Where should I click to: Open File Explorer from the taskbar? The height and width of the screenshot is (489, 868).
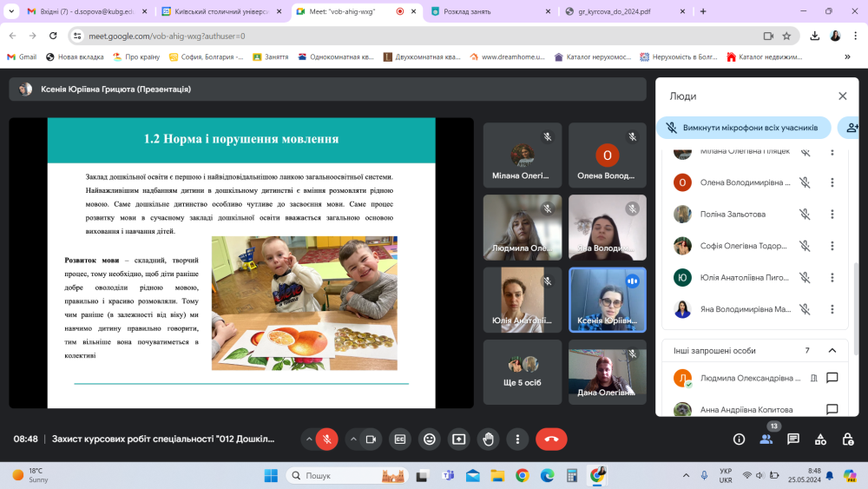tap(497, 476)
